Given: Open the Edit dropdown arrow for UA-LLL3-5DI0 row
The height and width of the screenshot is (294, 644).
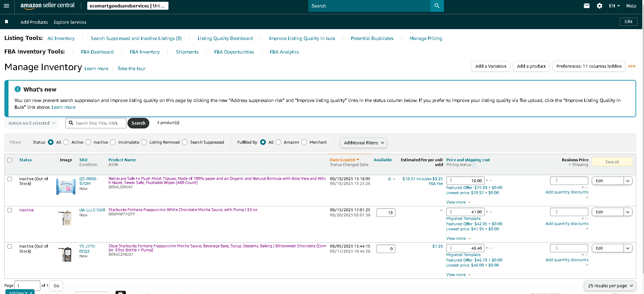Looking at the screenshot, I should (628, 212).
